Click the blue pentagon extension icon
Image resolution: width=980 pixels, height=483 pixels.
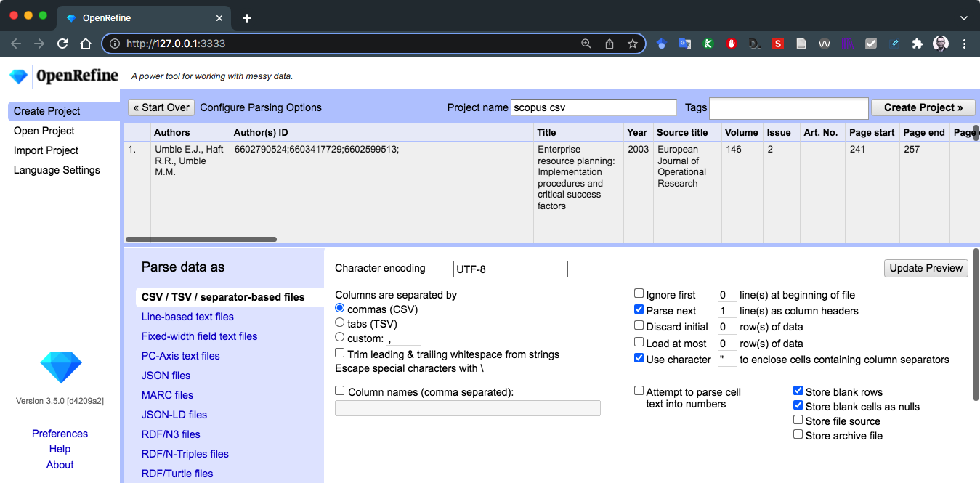661,44
